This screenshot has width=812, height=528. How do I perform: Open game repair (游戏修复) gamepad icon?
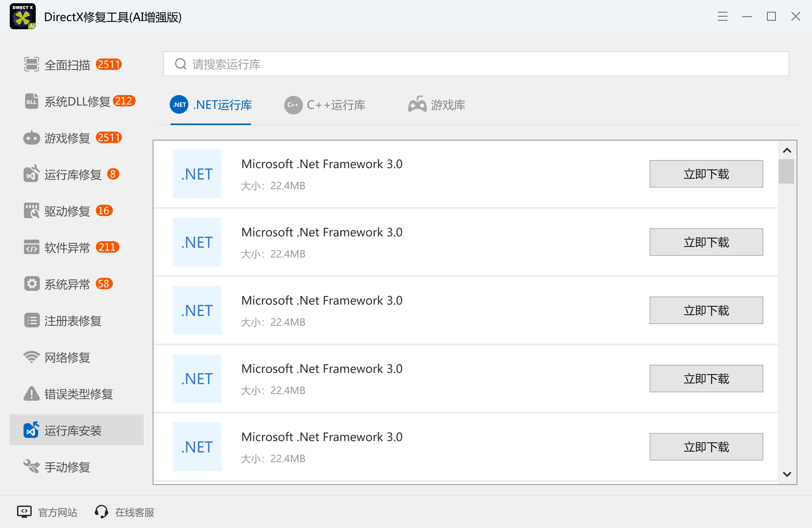coord(31,138)
